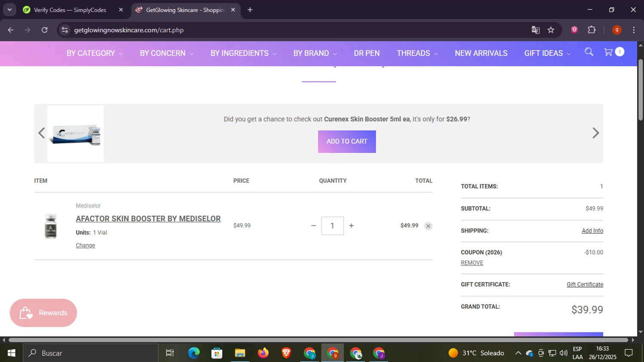Go back with browser back arrow
The image size is (644, 362).
click(11, 30)
